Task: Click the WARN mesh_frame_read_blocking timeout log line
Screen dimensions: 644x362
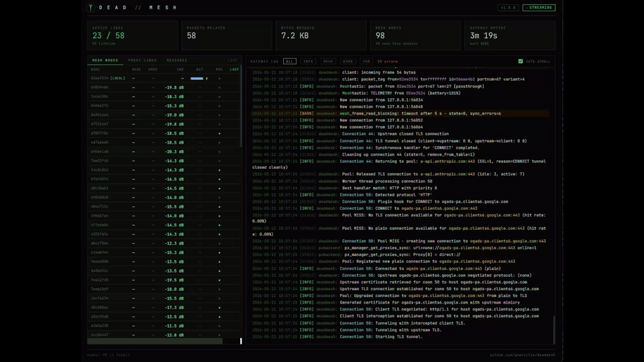Action: click(400, 113)
